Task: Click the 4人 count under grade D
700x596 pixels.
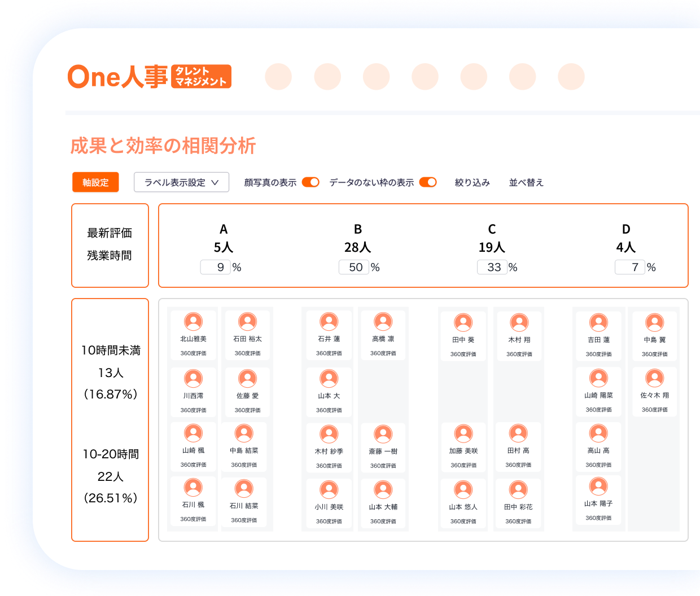Action: point(626,247)
